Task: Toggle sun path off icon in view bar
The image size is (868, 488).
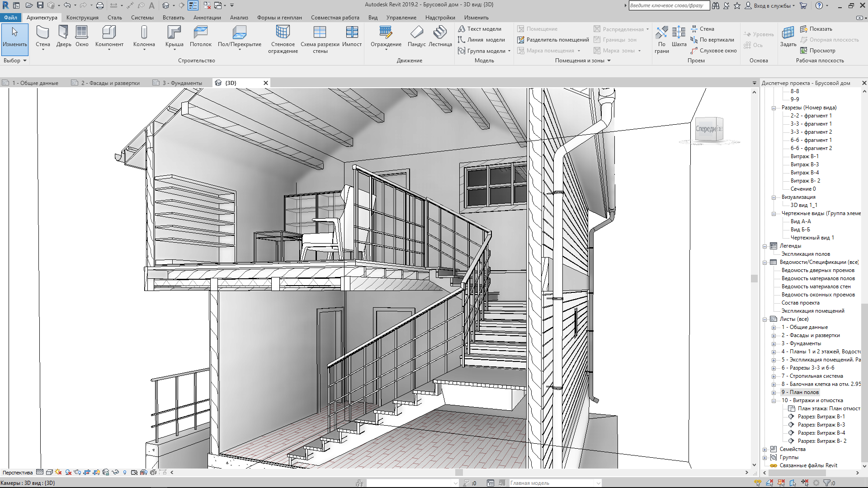Action: point(58,472)
